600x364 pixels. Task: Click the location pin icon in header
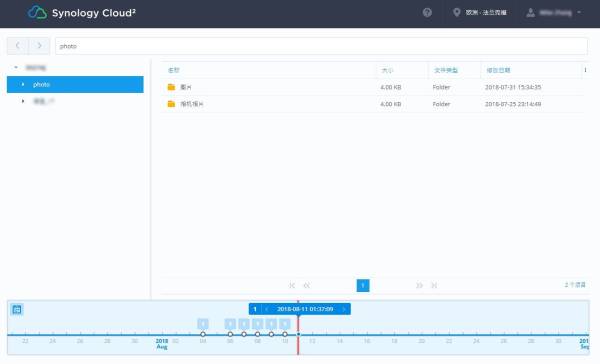tap(456, 13)
